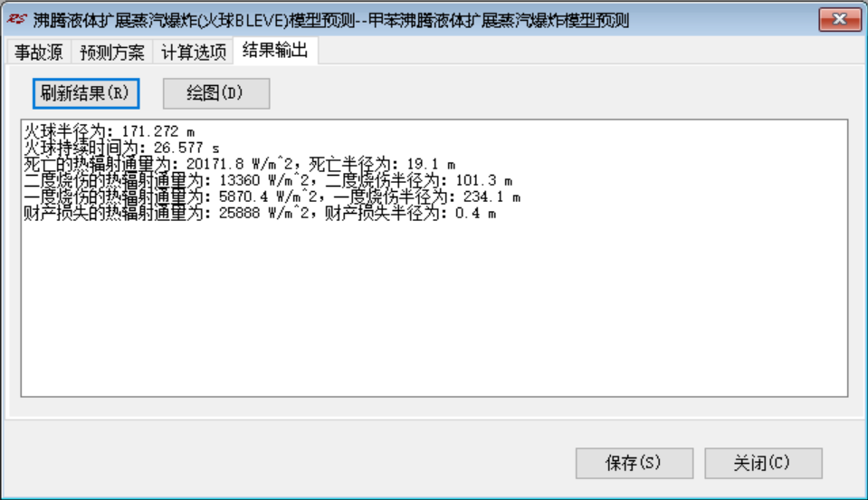Click the 火球半径为 171.272 m result line
Screen dimensions: 868x500
(109, 131)
